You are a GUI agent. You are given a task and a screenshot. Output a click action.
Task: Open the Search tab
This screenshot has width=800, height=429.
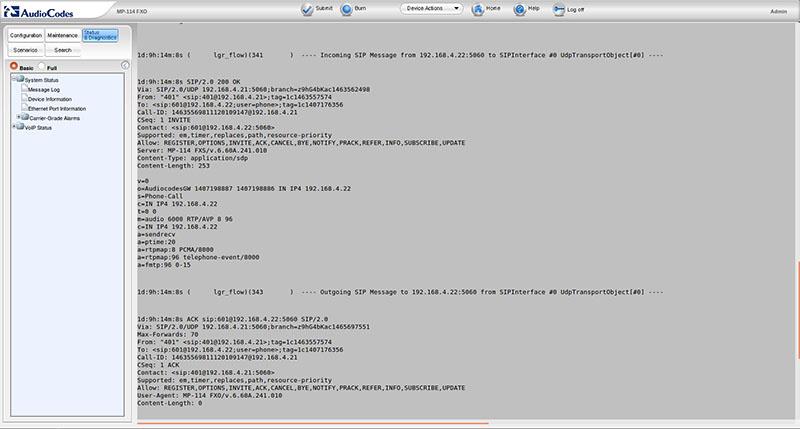63,50
